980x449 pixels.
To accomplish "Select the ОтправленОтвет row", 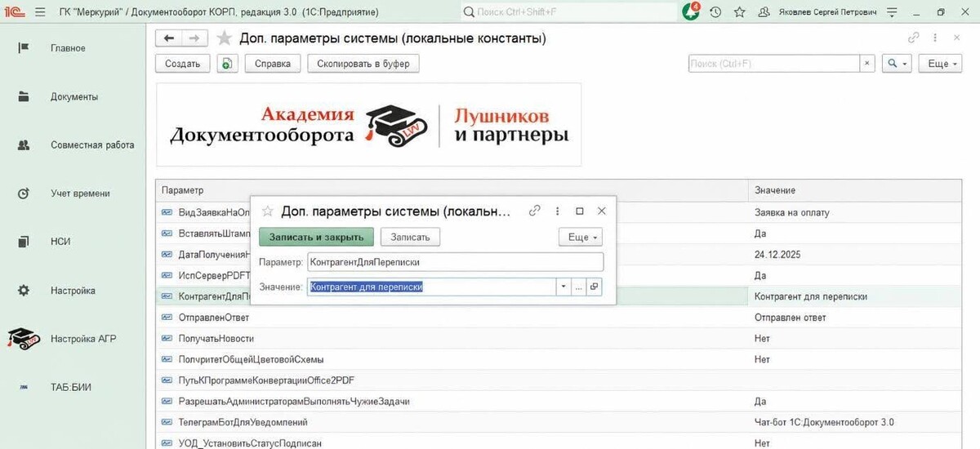I will pyautogui.click(x=559, y=317).
